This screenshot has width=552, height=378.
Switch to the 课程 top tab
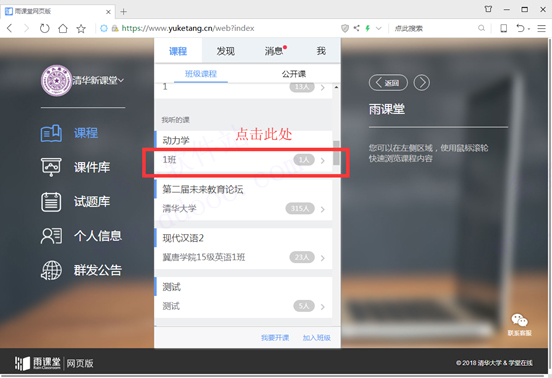point(178,51)
